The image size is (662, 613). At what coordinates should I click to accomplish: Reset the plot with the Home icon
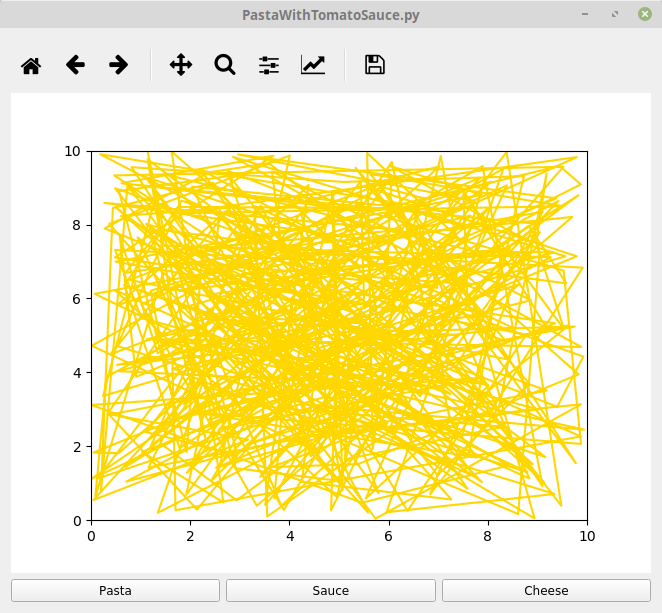pos(31,65)
